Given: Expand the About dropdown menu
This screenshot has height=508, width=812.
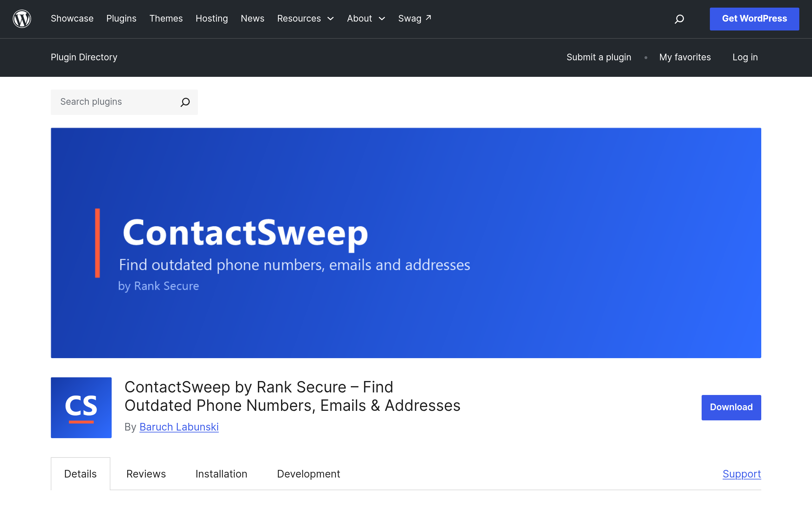Looking at the screenshot, I should (366, 18).
